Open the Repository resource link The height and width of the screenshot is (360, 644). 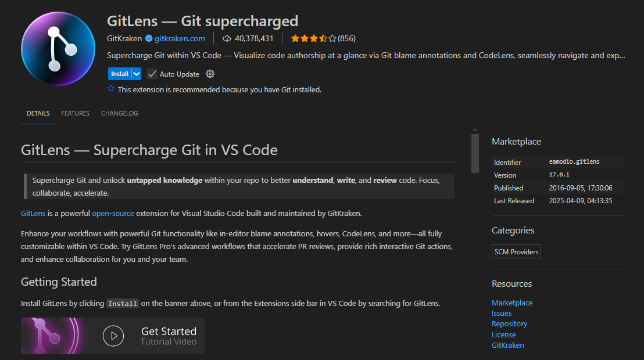(509, 324)
